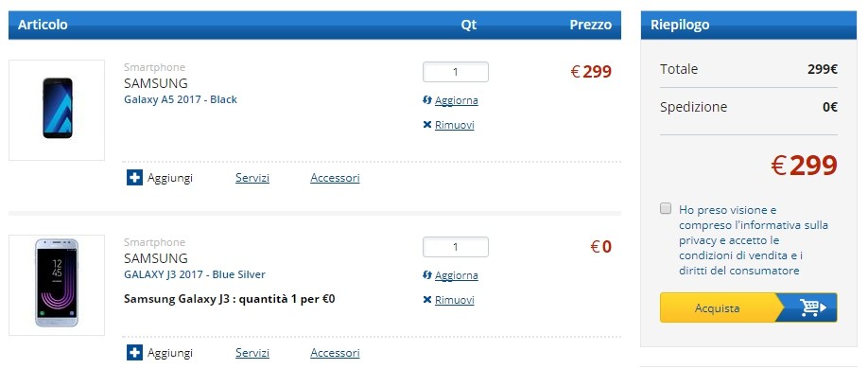Open Accessori link under Galaxy A5

[335, 178]
